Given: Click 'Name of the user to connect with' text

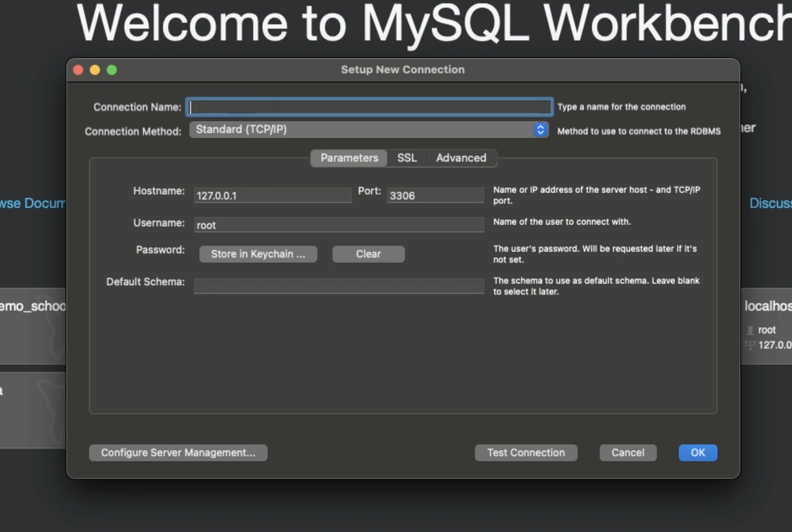Looking at the screenshot, I should click(x=562, y=222).
